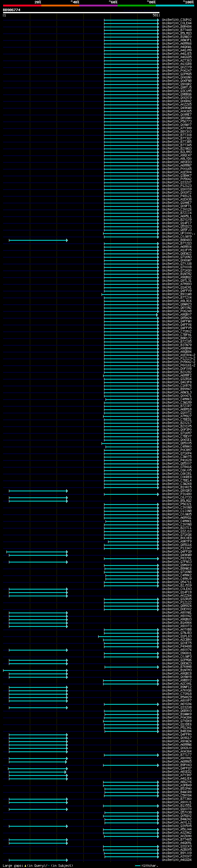Click hit label UniRef100_Q49KW8

point(176,108)
